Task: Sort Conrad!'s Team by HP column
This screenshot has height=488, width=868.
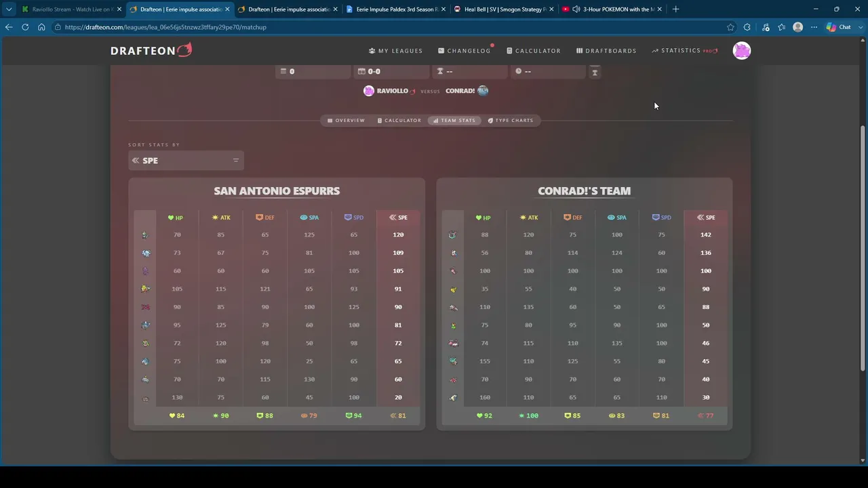Action: click(x=484, y=218)
